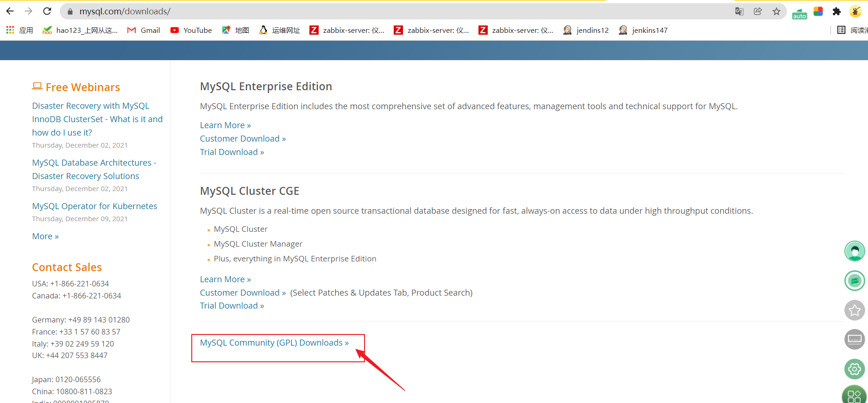Go back to the previous page

(10, 11)
